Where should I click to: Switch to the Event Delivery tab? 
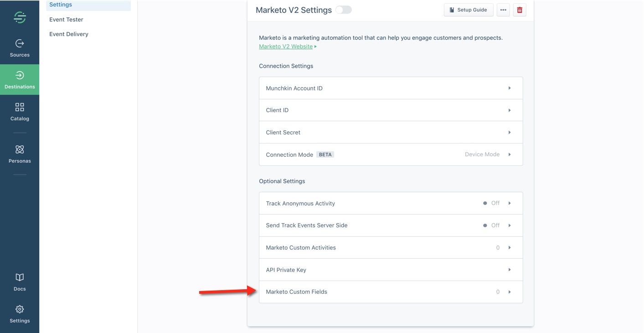pos(69,34)
